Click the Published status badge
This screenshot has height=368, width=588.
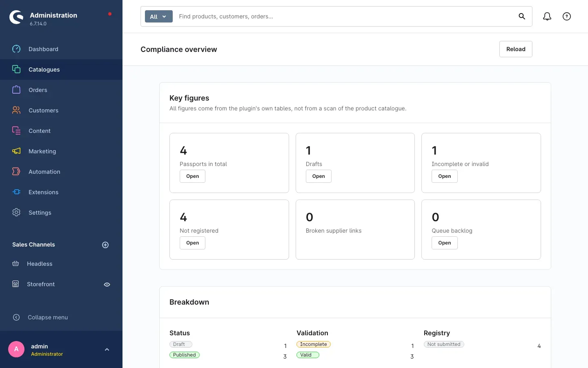[185, 355]
